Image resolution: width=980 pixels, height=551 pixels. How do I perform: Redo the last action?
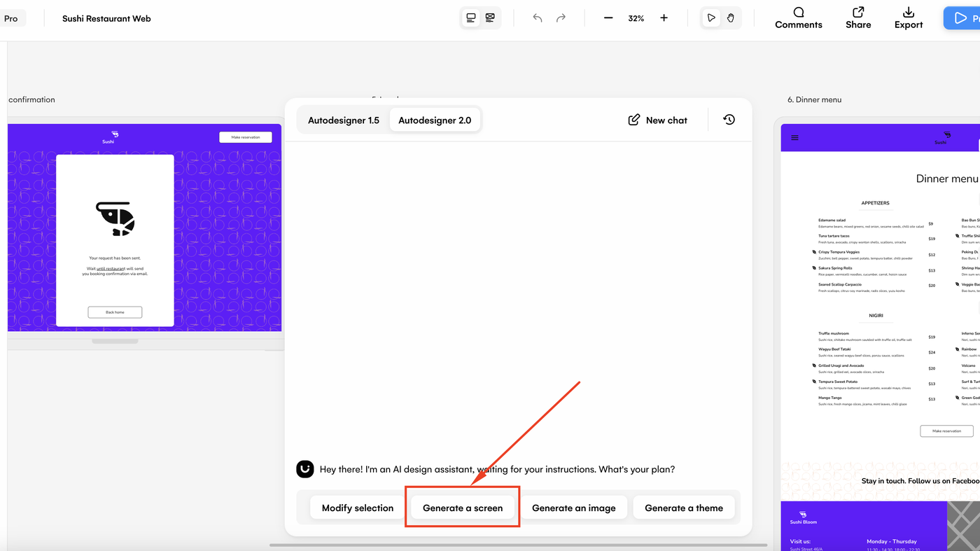(561, 18)
